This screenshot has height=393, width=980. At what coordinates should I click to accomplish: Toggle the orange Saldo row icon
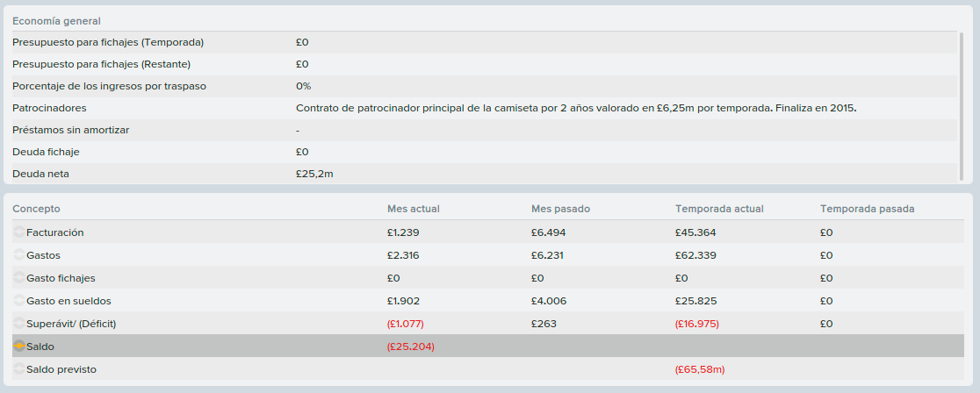[x=18, y=347]
